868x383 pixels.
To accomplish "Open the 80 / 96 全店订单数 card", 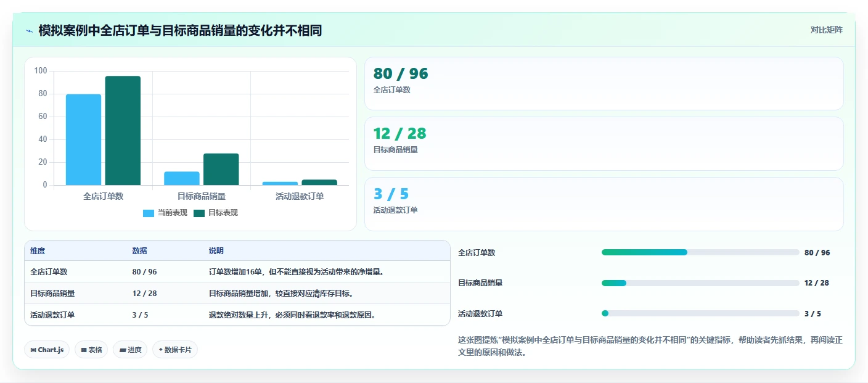I will coord(604,84).
